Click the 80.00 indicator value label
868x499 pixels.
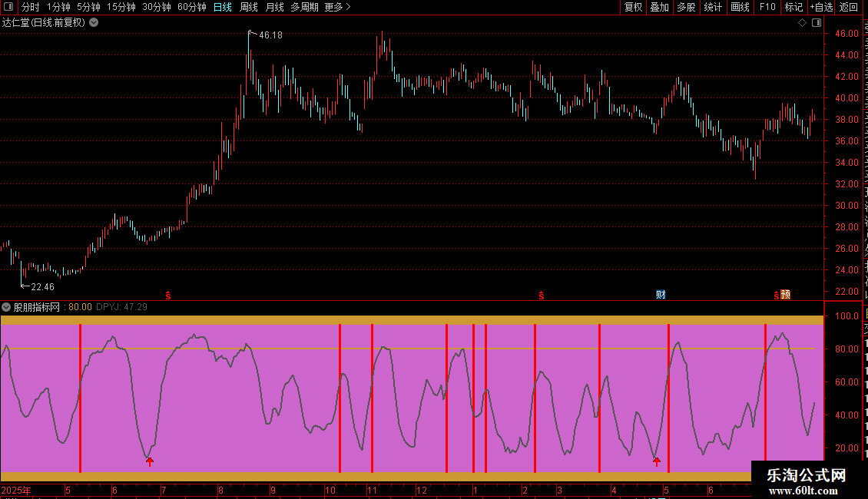[80, 307]
